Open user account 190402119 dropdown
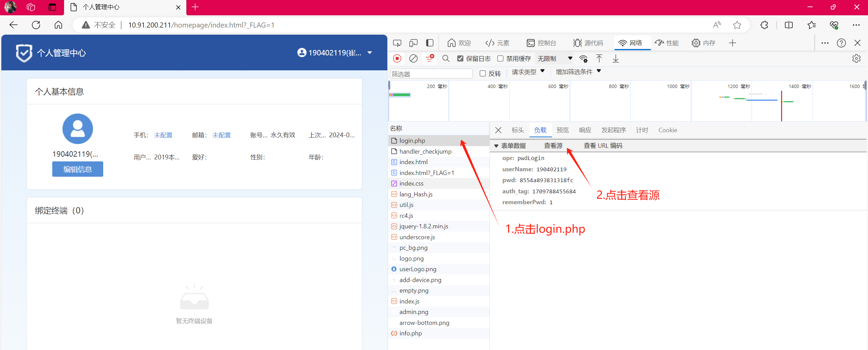Viewport: 868px width, 350px height. coord(335,53)
